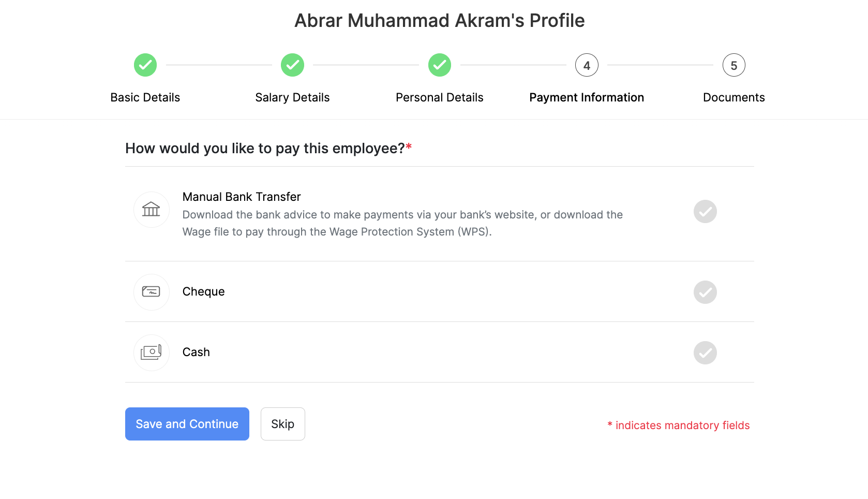Click the circled number 4 step indicator
Image resolution: width=868 pixels, height=499 pixels.
point(587,65)
